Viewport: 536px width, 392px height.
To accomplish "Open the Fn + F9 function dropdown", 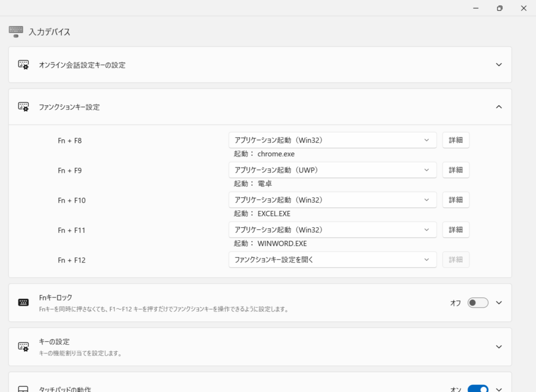I will tap(332, 170).
